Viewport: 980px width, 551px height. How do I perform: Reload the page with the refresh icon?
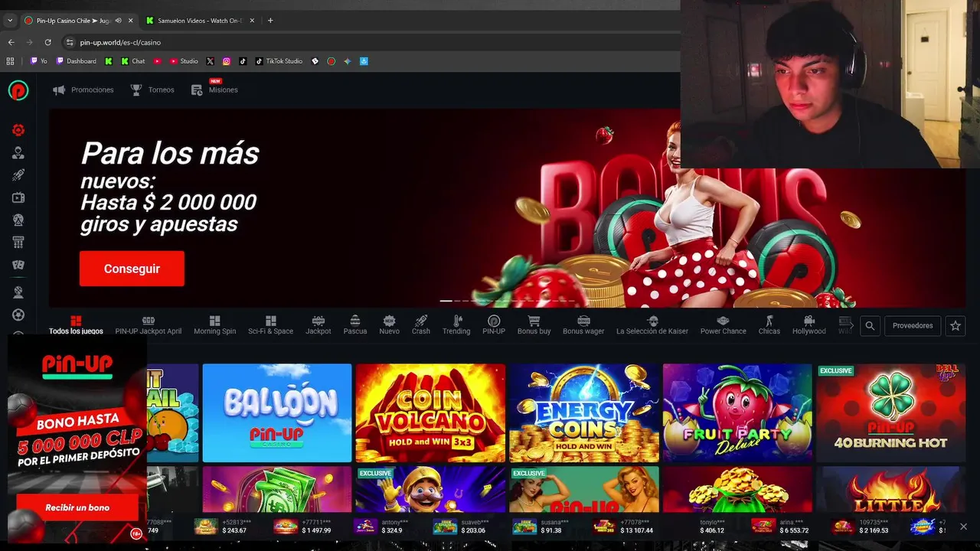(x=47, y=42)
